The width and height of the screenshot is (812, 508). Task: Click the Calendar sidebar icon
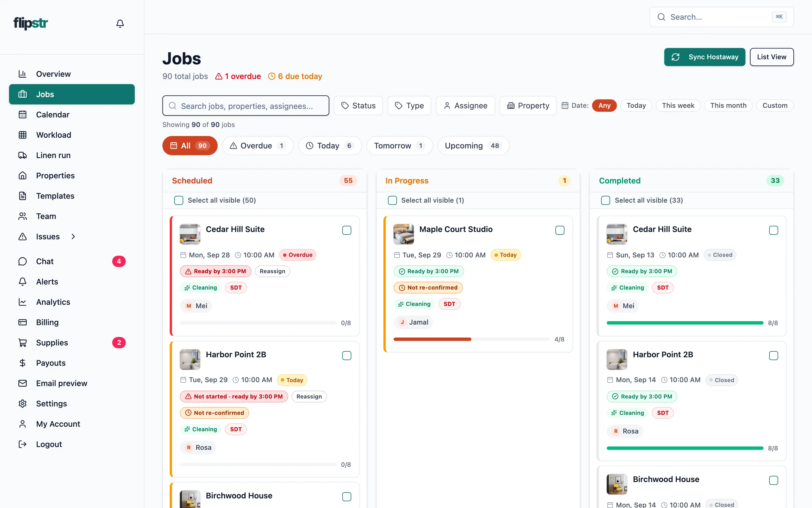(23, 115)
